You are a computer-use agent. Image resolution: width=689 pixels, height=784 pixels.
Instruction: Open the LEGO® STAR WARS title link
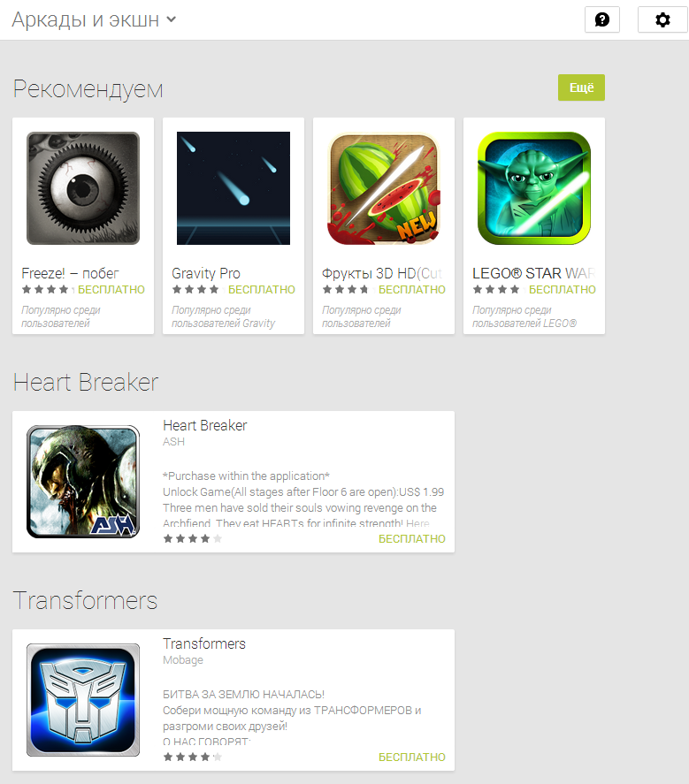click(x=533, y=273)
